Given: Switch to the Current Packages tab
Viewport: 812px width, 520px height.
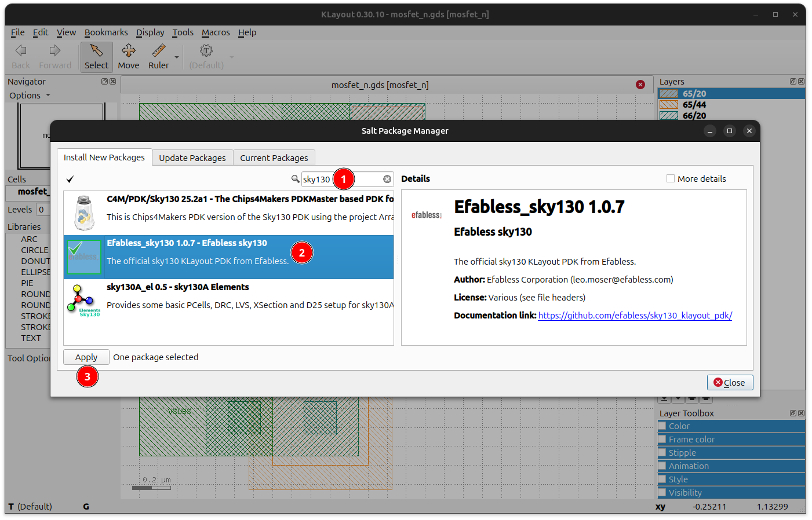Looking at the screenshot, I should coord(274,158).
